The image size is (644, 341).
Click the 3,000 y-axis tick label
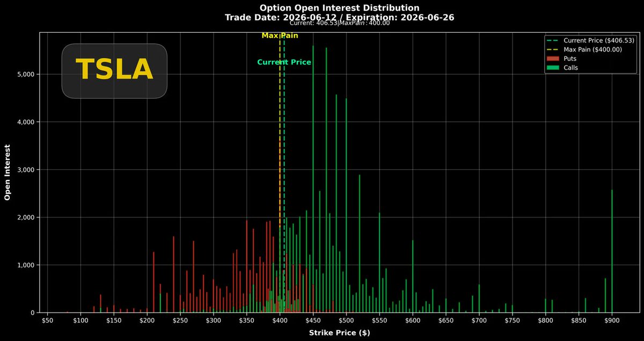point(27,170)
